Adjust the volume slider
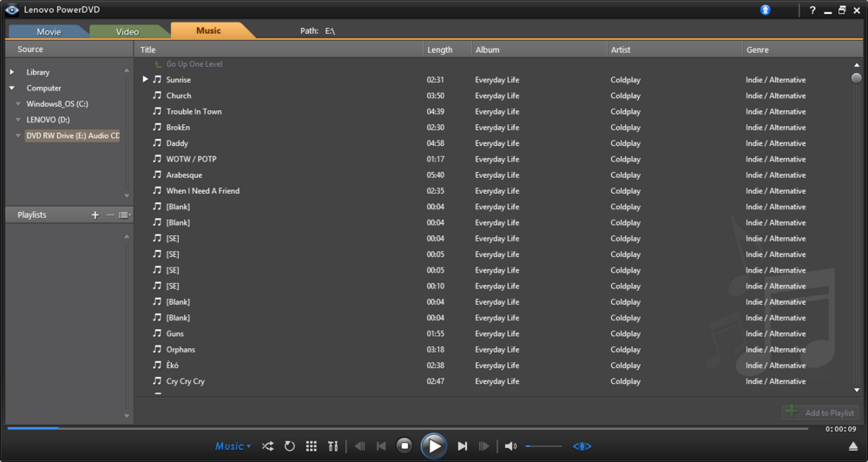The height and width of the screenshot is (462, 868). pos(543,446)
